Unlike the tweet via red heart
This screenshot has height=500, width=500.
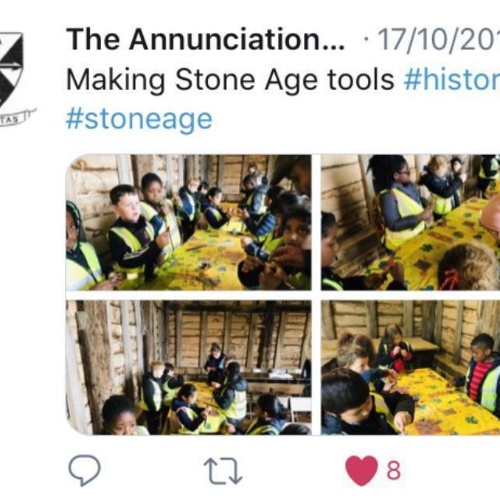coord(362,471)
